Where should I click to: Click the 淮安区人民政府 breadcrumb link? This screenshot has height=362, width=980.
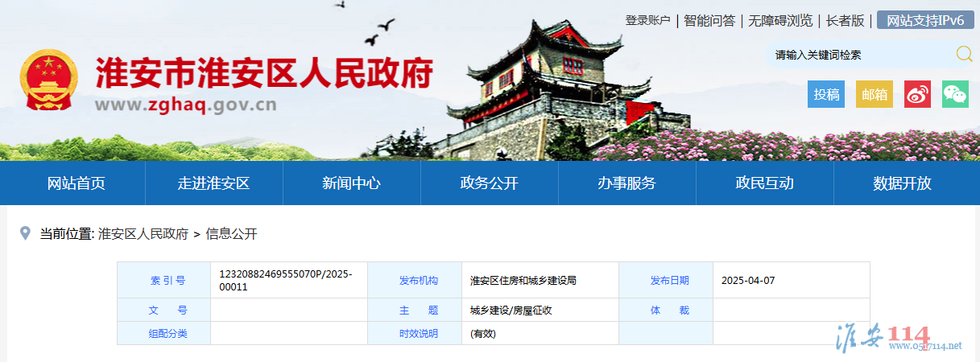pos(143,234)
